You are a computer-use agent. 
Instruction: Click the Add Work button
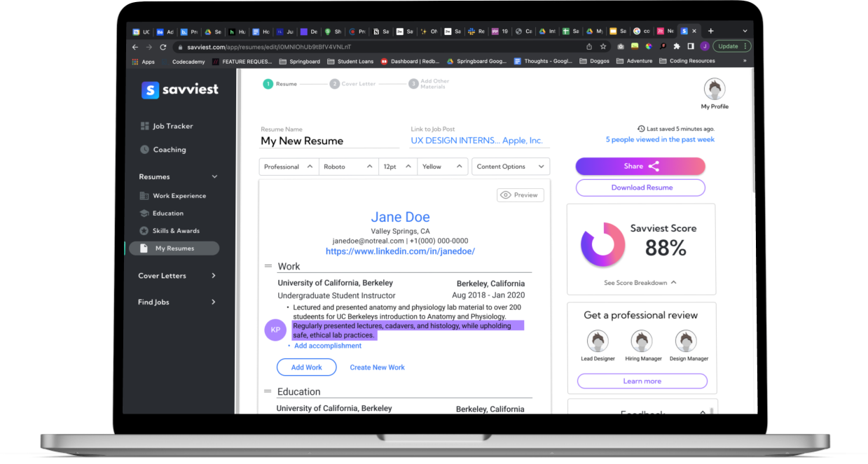[307, 367]
